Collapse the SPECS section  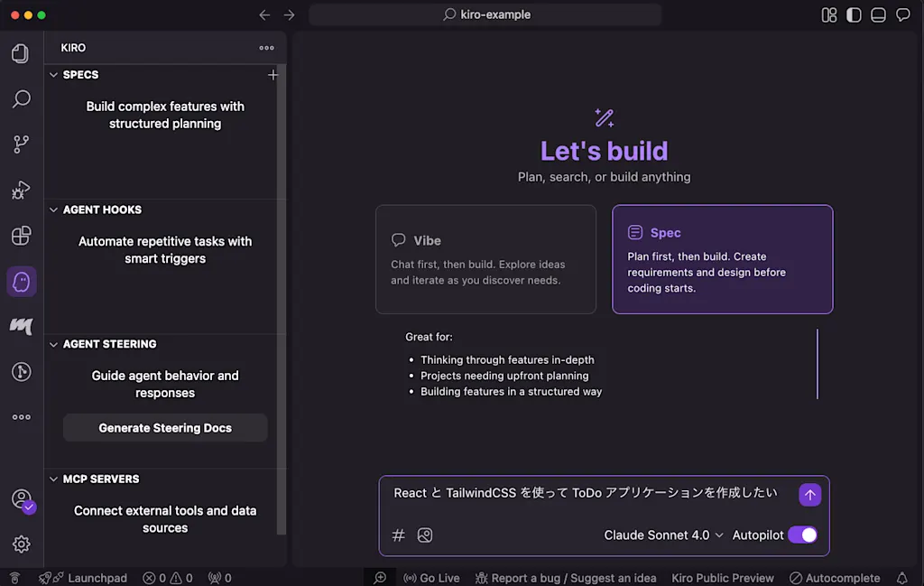(53, 75)
